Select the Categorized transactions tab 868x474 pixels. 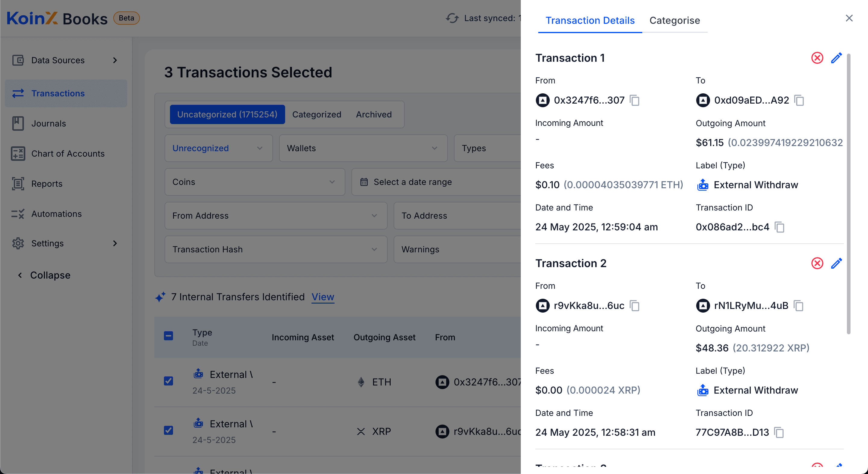click(x=316, y=114)
